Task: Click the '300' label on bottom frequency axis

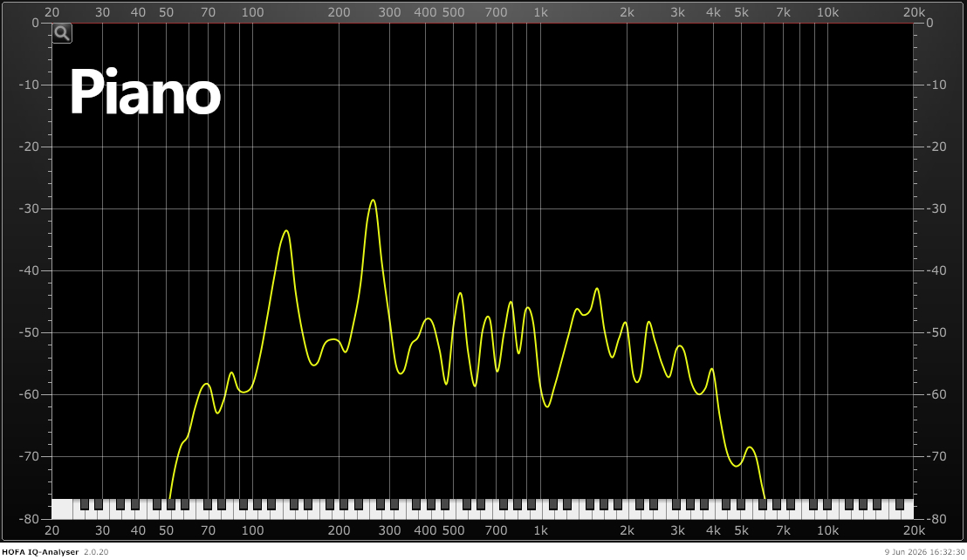Action: [x=389, y=530]
